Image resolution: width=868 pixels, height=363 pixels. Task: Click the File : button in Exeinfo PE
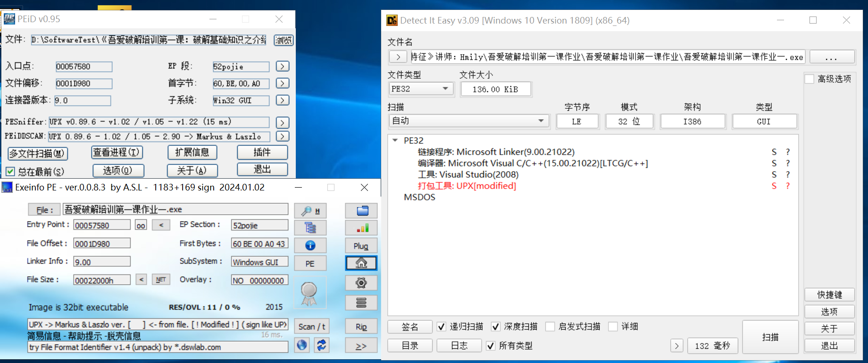(x=44, y=210)
